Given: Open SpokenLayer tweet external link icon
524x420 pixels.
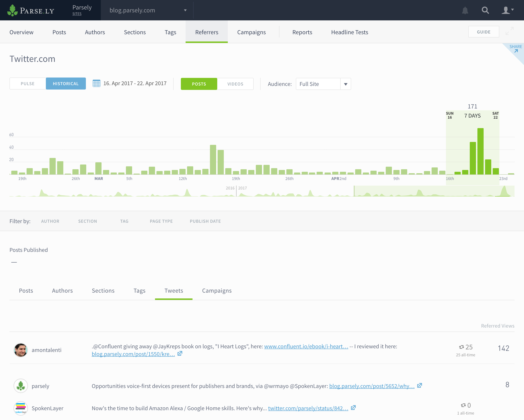Looking at the screenshot, I should (x=353, y=408).
